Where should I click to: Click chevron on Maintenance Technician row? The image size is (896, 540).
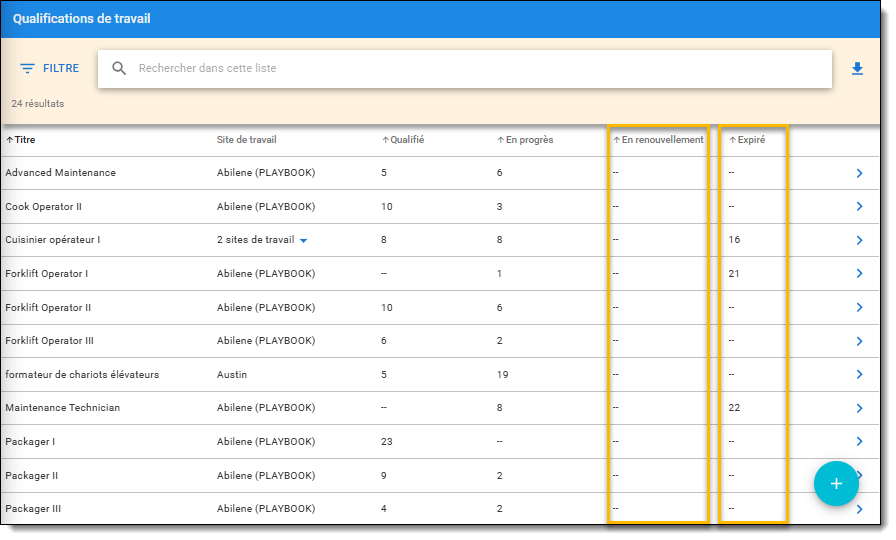click(x=858, y=408)
